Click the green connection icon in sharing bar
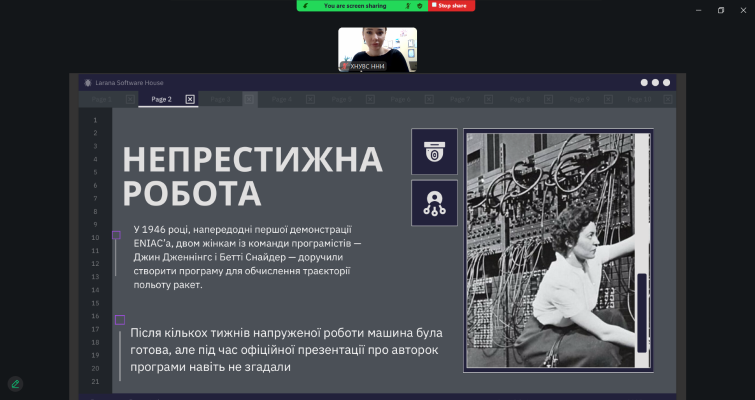 [x=306, y=6]
